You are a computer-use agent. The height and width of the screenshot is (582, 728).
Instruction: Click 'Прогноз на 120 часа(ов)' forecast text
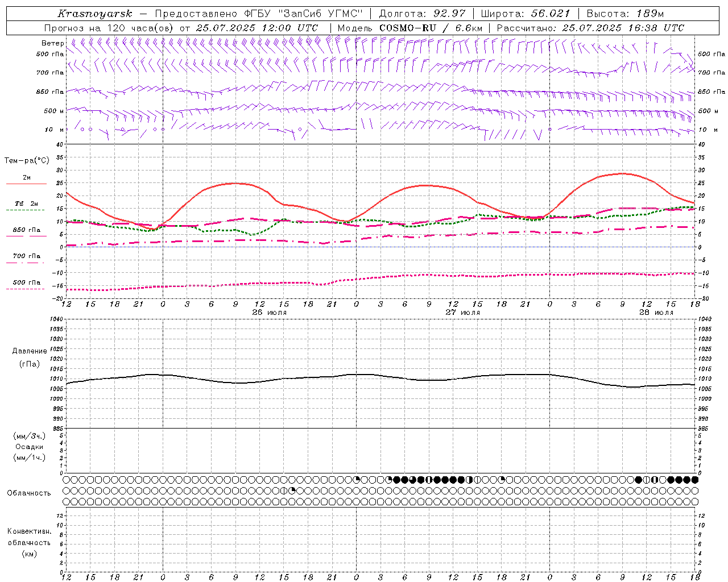109,28
